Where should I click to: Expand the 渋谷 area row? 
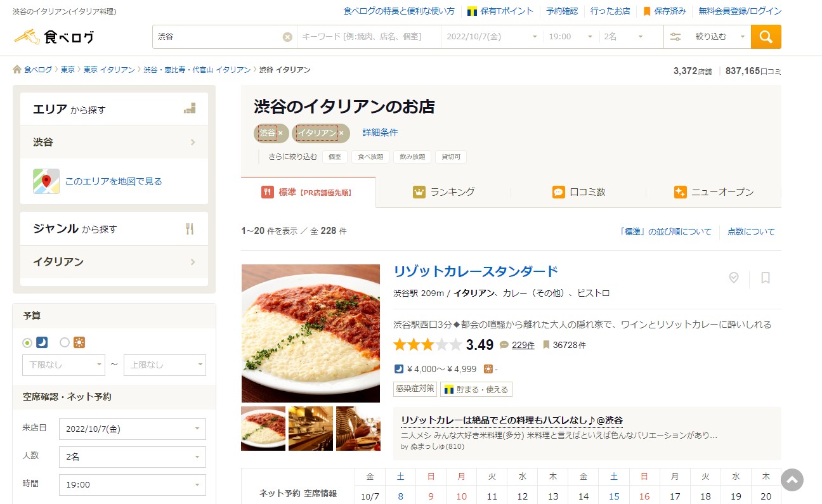tap(114, 142)
